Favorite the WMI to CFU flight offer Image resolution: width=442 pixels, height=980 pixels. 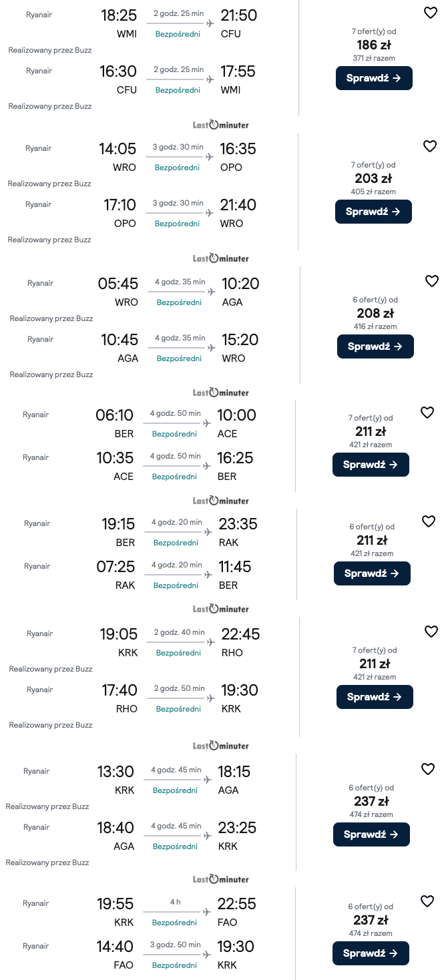click(x=430, y=13)
